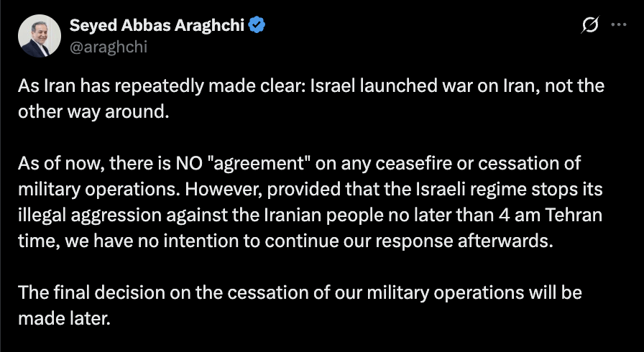This screenshot has width=644, height=352.
Task: Visit the @araghchi handle link
Action: pyautogui.click(x=109, y=47)
